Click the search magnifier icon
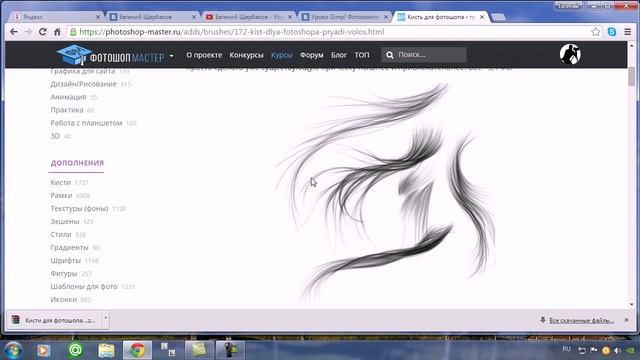Screen dimensions: 640x360 pyautogui.click(x=390, y=55)
